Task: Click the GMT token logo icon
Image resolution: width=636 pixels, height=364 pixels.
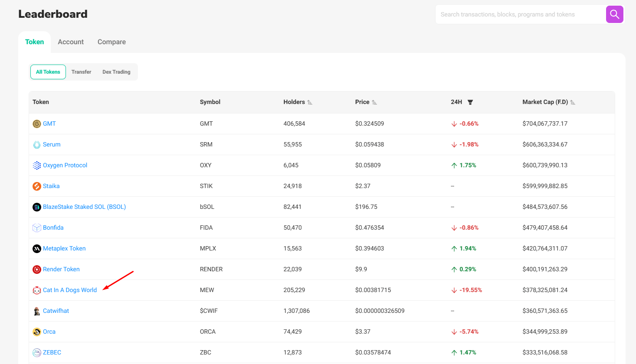Action: [x=37, y=124]
